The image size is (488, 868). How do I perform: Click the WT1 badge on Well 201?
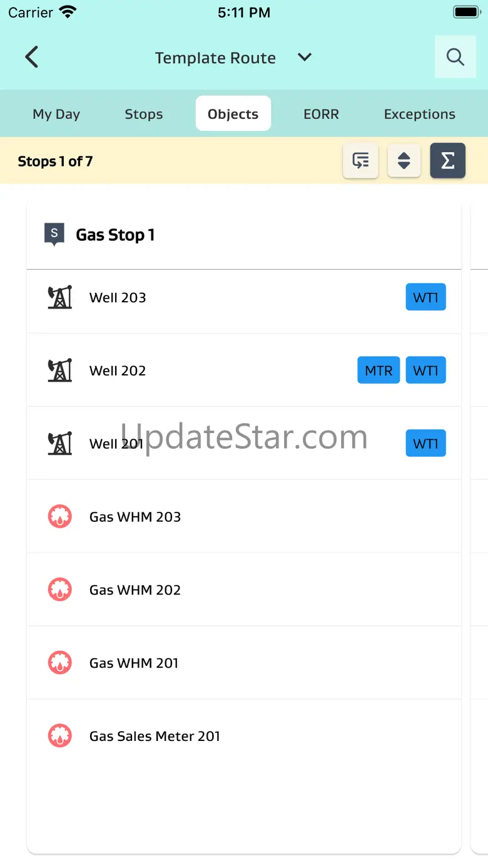pyautogui.click(x=425, y=444)
